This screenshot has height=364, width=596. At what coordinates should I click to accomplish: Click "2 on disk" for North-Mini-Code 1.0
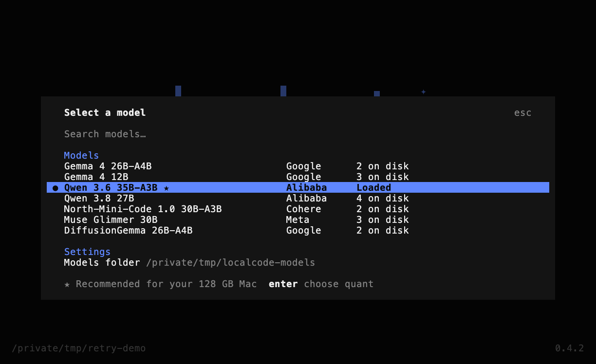pos(383,209)
